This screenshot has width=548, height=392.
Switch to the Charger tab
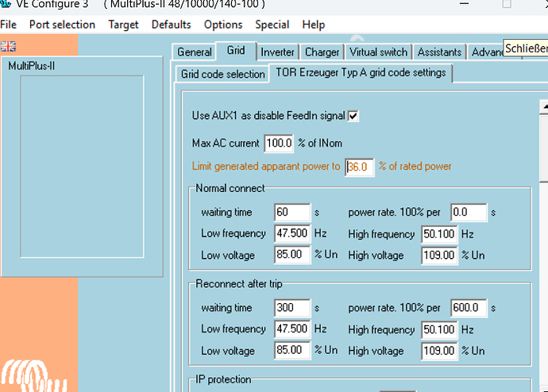(x=322, y=52)
